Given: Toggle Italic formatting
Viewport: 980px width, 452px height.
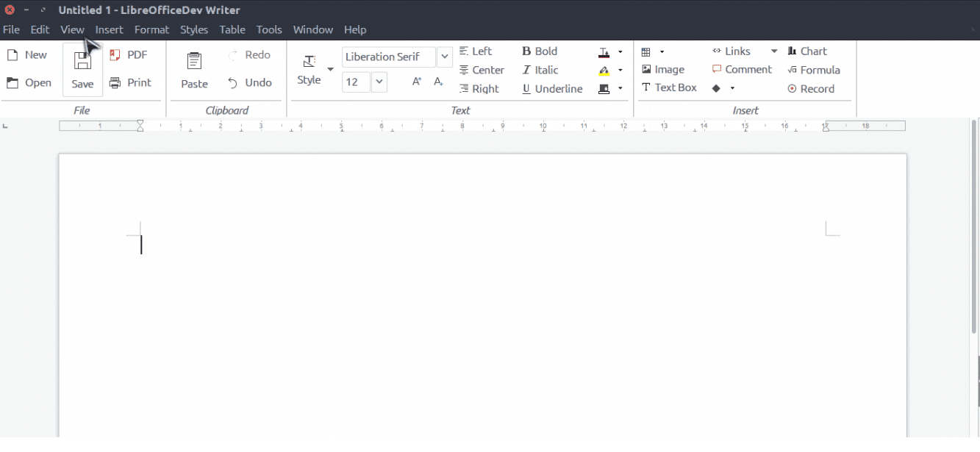Looking at the screenshot, I should tap(539, 70).
